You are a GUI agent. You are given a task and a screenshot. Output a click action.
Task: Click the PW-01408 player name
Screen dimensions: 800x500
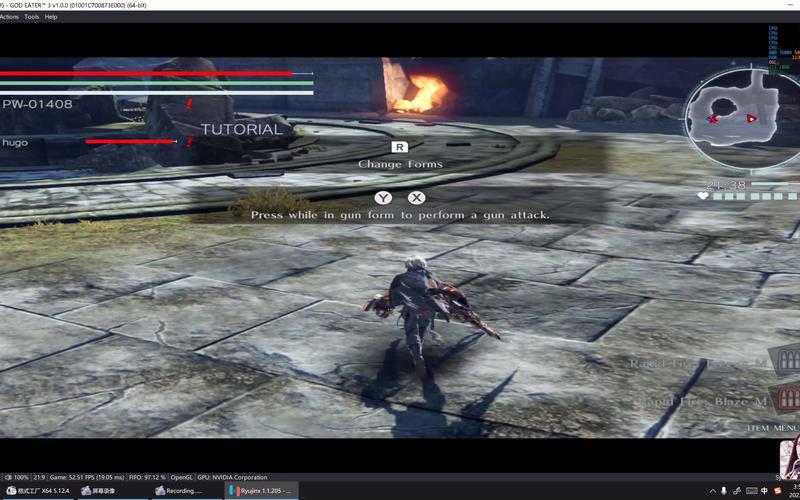(x=37, y=104)
